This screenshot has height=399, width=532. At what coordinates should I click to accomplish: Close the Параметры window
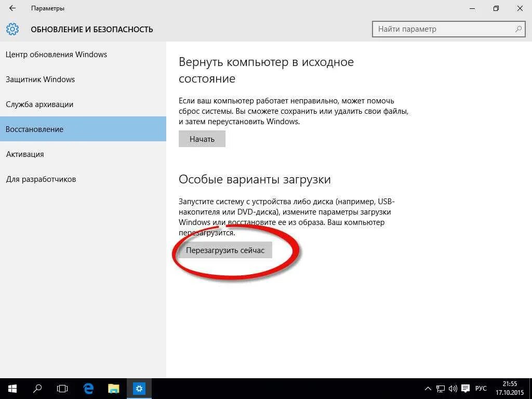pyautogui.click(x=520, y=8)
